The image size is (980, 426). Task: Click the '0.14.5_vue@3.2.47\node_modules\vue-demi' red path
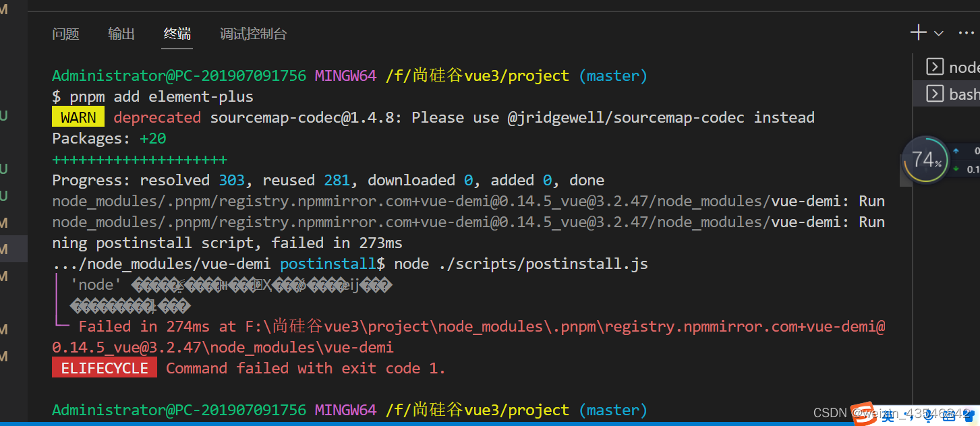coord(223,347)
